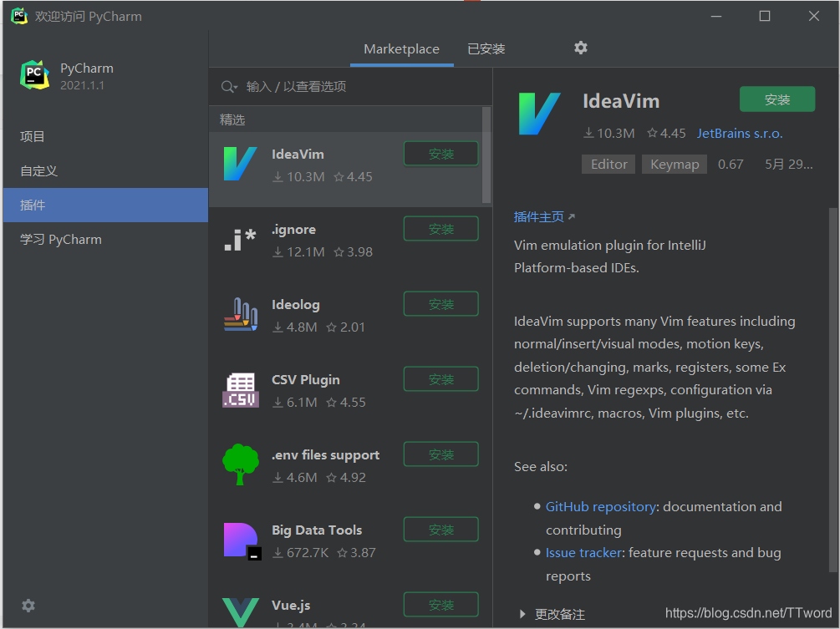Select the 插件 sidebar item
Screen dimensions: 840x629
105,205
